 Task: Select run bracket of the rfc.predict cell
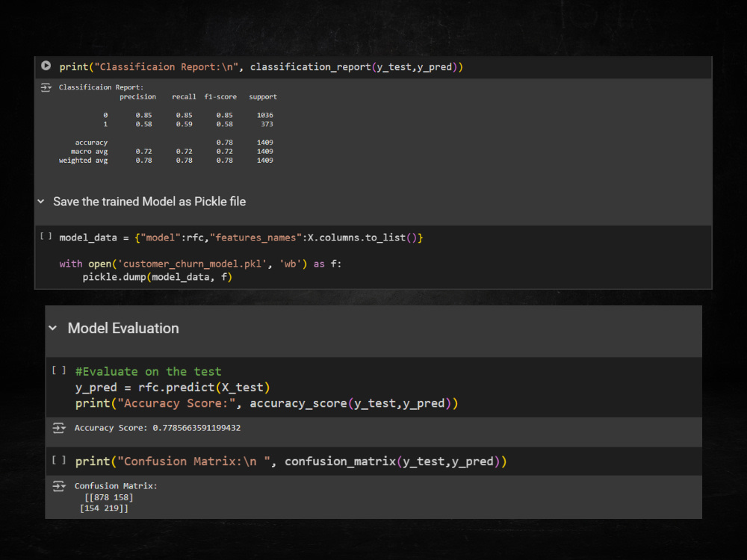click(x=59, y=370)
